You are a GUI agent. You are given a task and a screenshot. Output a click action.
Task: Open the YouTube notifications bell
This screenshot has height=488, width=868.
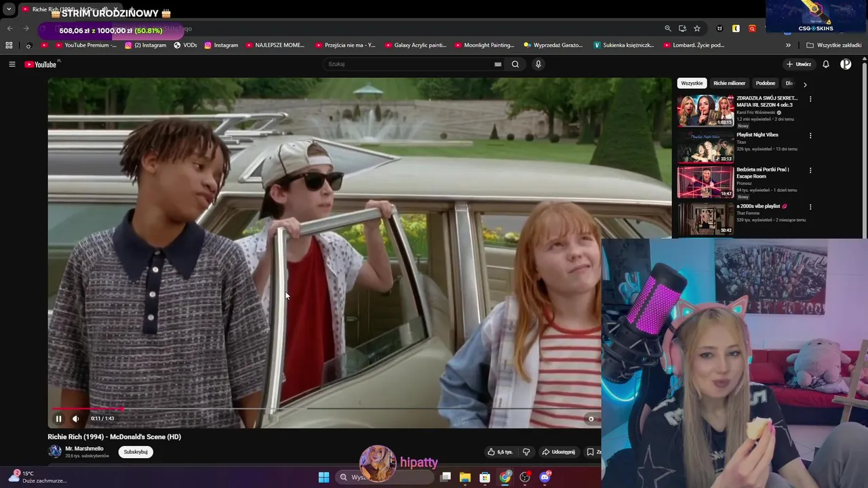[x=826, y=64]
